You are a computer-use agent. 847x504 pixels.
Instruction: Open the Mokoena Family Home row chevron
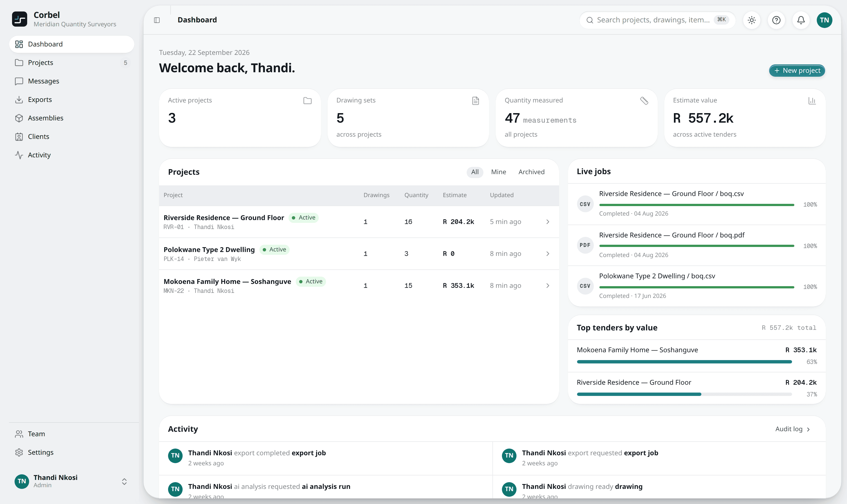(548, 286)
